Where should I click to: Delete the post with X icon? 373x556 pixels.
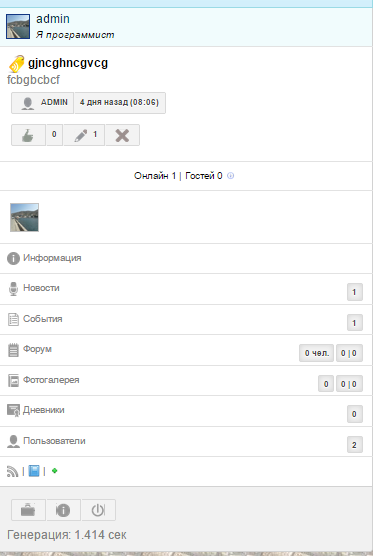pyautogui.click(x=122, y=135)
